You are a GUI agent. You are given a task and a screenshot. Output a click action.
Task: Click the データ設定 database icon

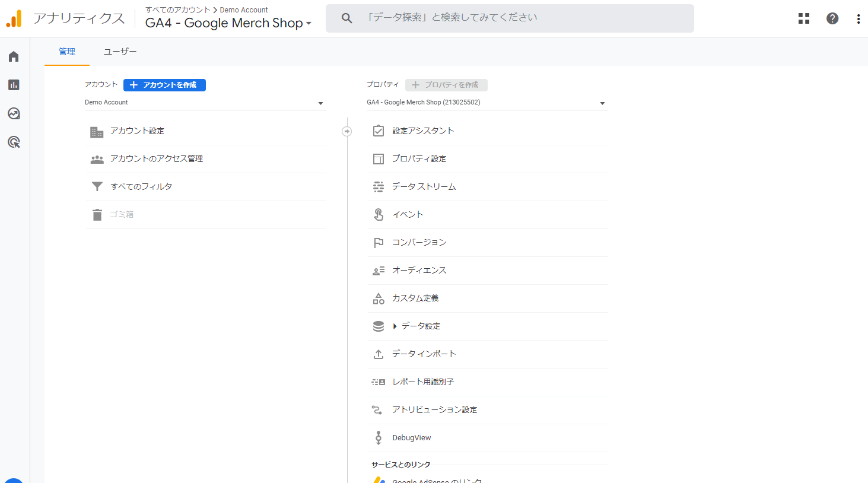(379, 326)
